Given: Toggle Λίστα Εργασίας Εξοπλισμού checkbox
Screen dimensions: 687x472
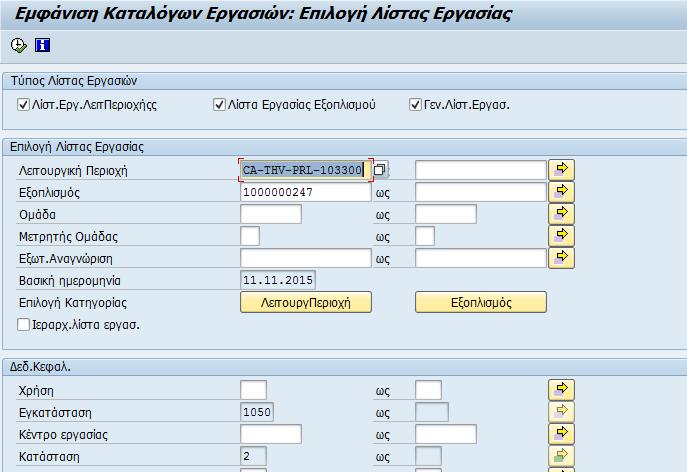Looking at the screenshot, I should click(x=219, y=105).
